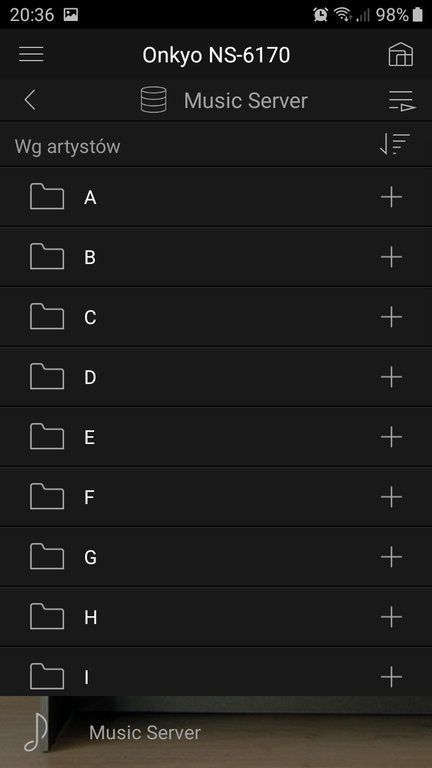
Task: Tap the sort order icon
Action: 395,144
